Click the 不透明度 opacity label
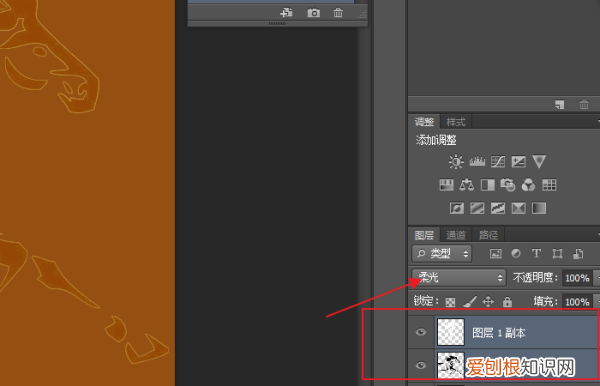This screenshot has width=600, height=386. pos(535,277)
